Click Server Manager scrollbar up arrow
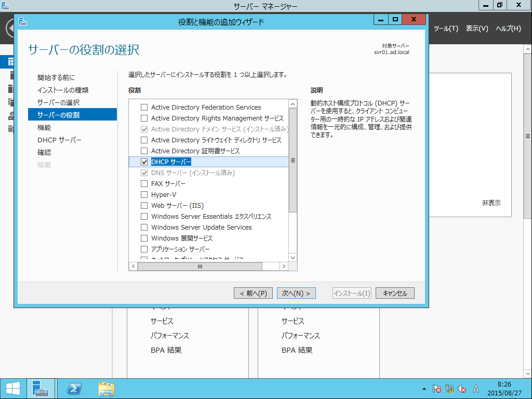The height and width of the screenshot is (399, 532). [528, 49]
